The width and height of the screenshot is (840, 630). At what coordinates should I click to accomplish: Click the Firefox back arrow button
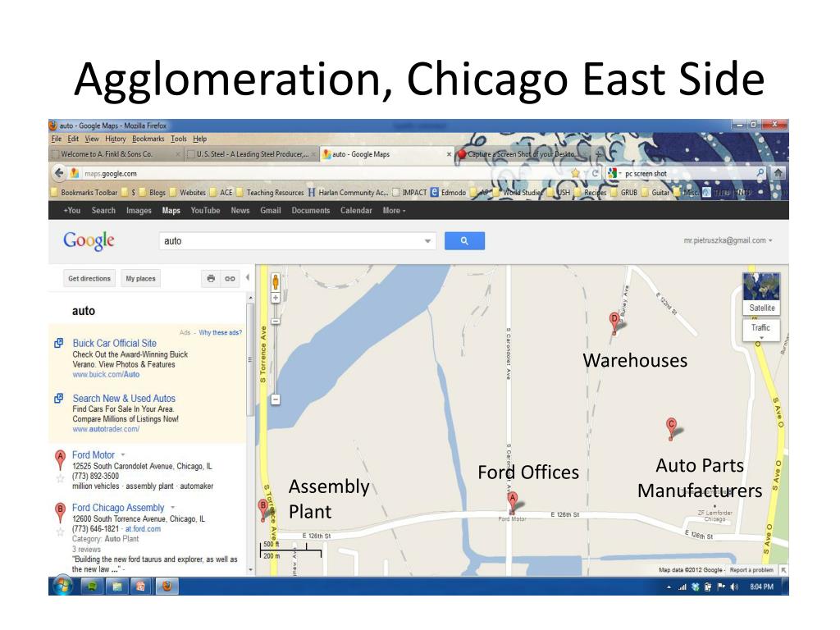pos(59,173)
